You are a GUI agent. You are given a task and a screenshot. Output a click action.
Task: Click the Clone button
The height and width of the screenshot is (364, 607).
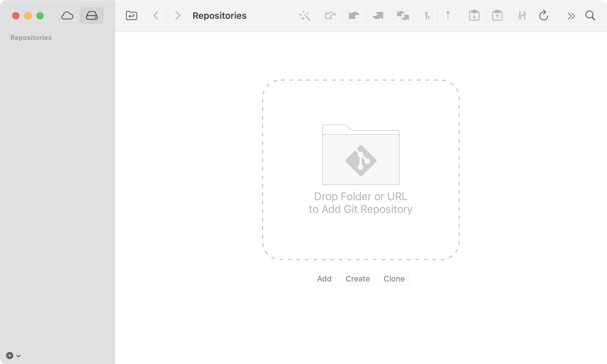point(394,279)
